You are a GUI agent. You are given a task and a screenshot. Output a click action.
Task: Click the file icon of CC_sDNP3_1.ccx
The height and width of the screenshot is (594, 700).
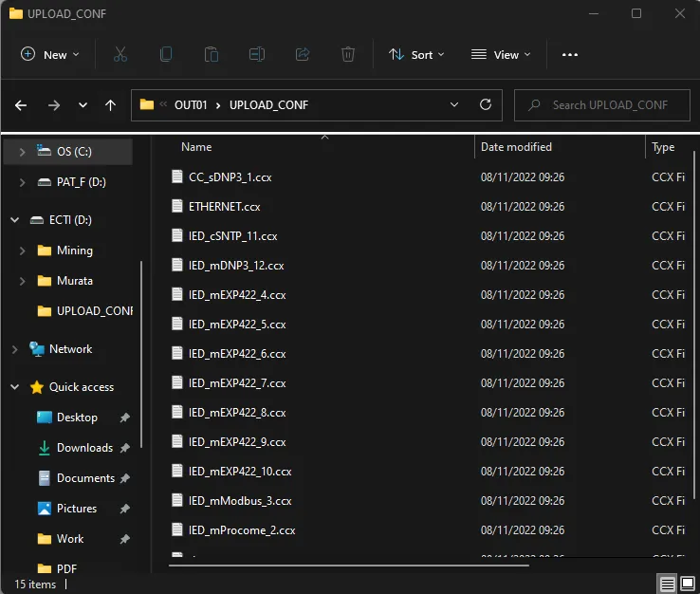coord(177,176)
